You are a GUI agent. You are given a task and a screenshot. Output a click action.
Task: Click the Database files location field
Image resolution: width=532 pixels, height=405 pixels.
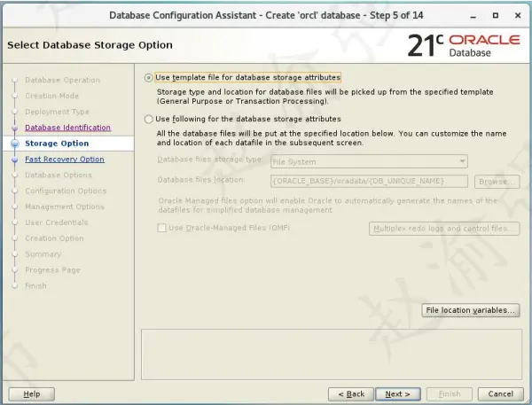[x=369, y=181]
